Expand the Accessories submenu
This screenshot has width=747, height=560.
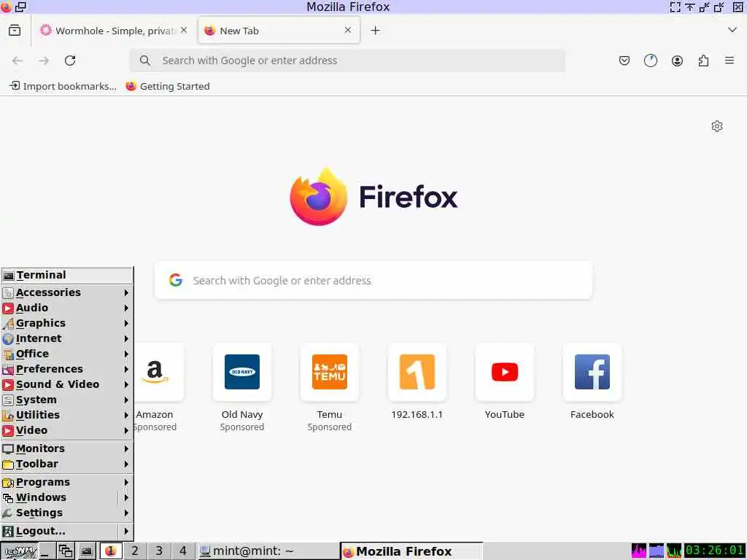point(66,292)
